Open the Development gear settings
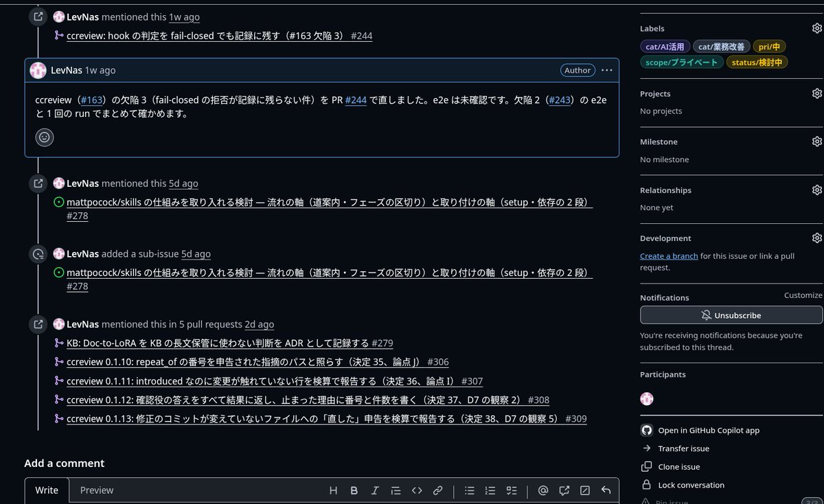Viewport: 824px width, 504px height. pyautogui.click(x=816, y=238)
